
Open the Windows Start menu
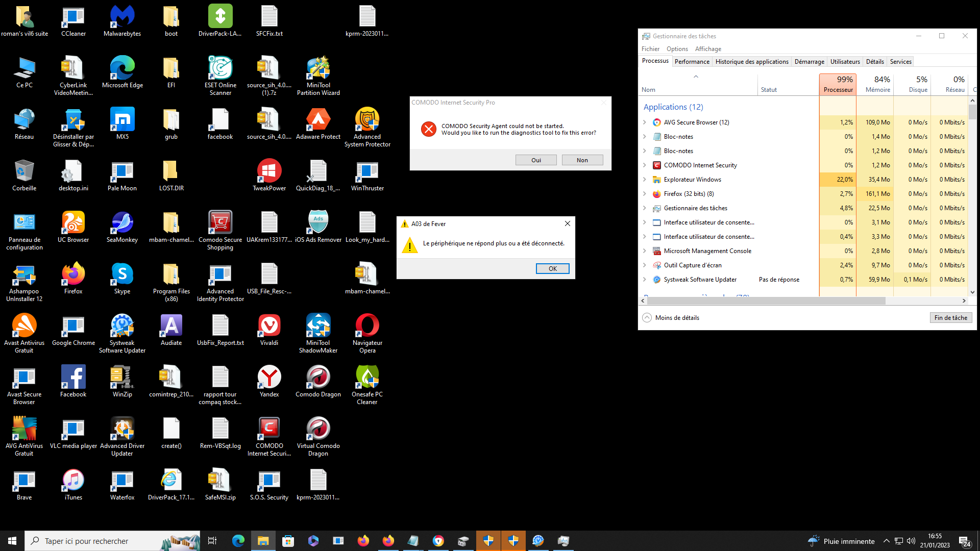coord(12,541)
